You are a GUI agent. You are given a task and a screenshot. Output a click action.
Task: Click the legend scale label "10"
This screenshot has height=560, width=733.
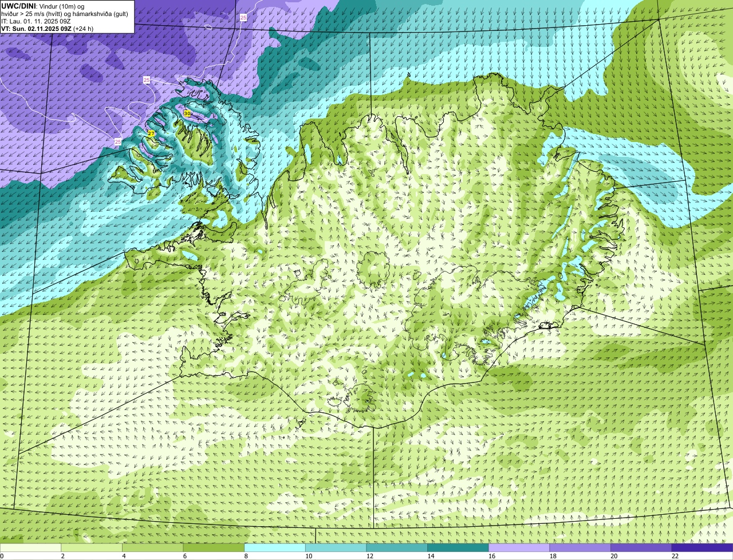(309, 556)
